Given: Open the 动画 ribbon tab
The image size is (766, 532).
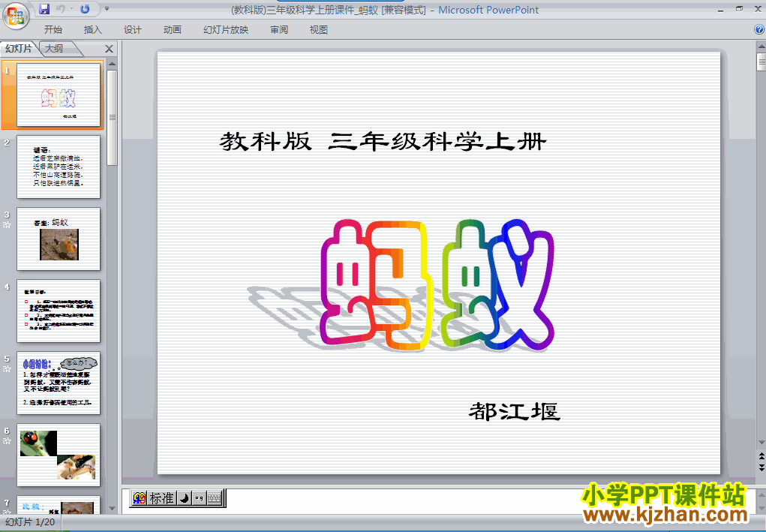Looking at the screenshot, I should click(172, 30).
